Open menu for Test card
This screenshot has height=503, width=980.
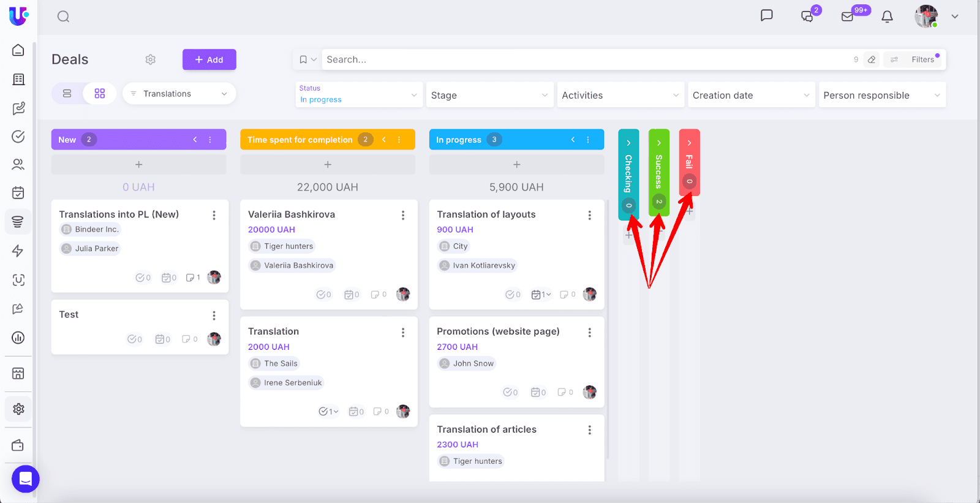(x=214, y=316)
